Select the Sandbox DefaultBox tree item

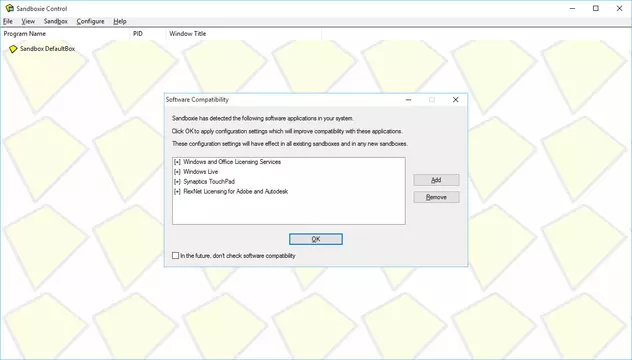pos(47,49)
